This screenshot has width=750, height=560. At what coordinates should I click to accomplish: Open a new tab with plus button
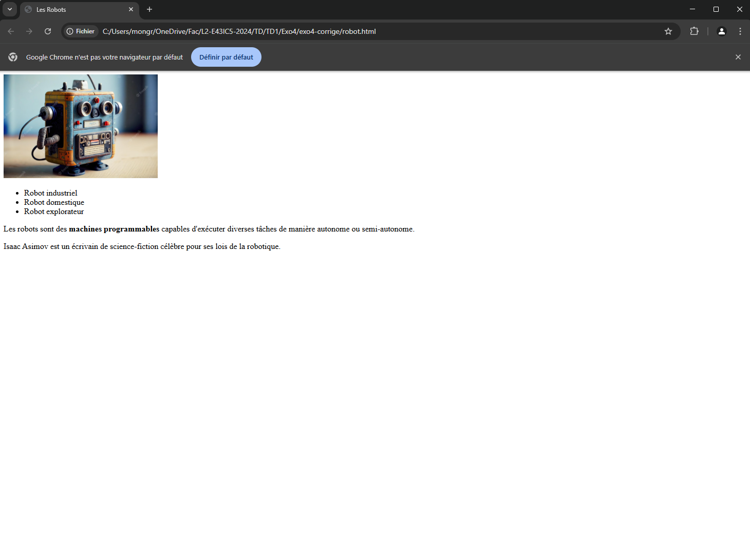pos(149,9)
